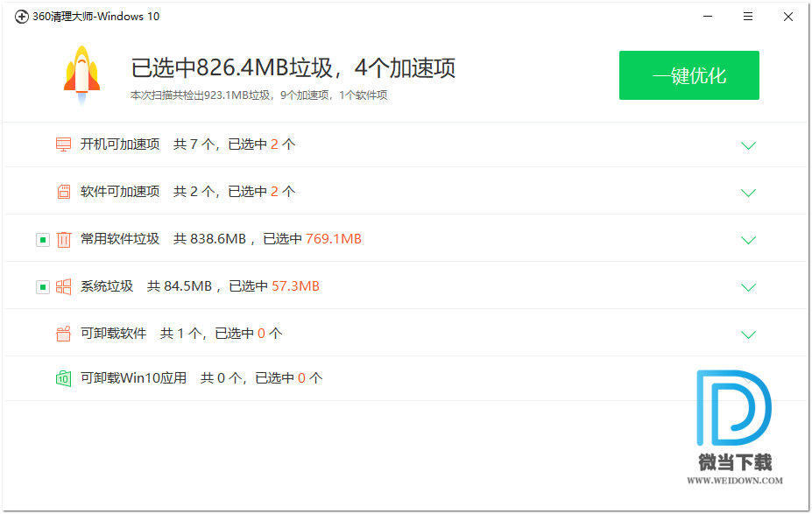Click the 57.3MB selected size value
The width and height of the screenshot is (812, 514).
(x=296, y=286)
